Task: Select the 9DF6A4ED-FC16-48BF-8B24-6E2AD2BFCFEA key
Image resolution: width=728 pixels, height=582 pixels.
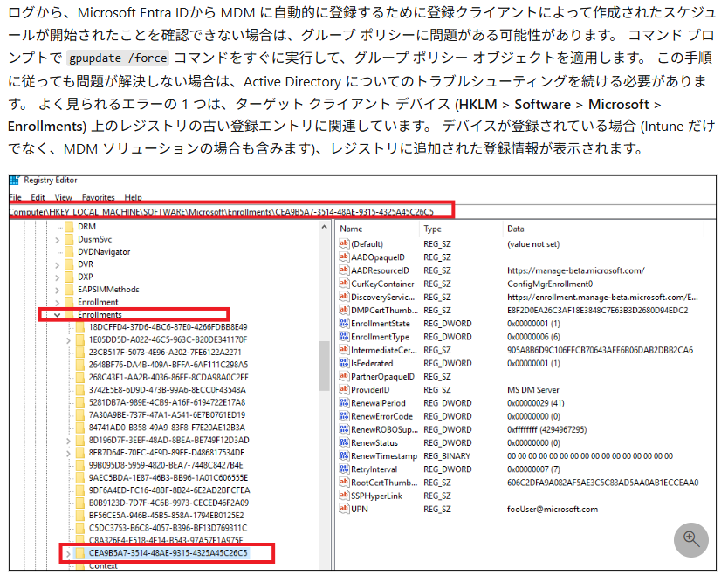Action: pos(169,490)
